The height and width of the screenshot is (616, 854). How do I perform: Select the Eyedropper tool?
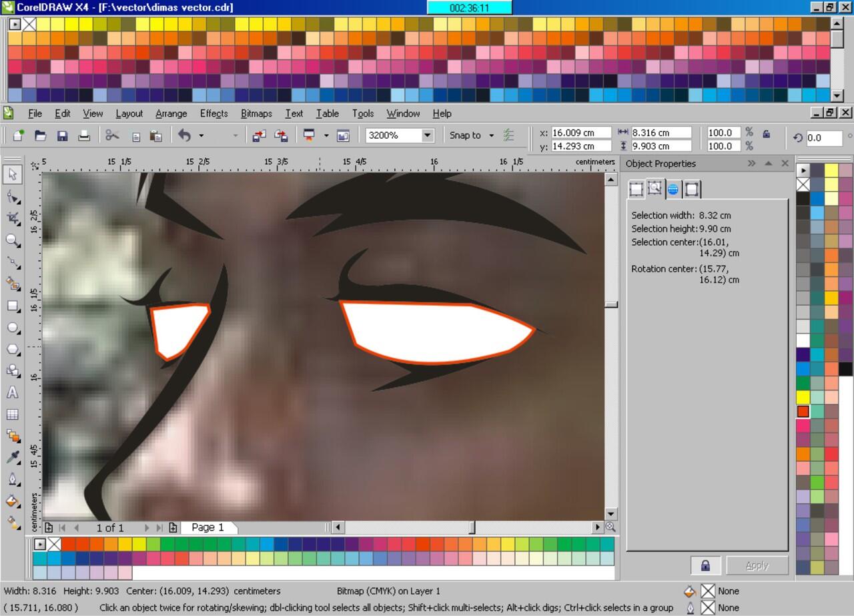(13, 458)
